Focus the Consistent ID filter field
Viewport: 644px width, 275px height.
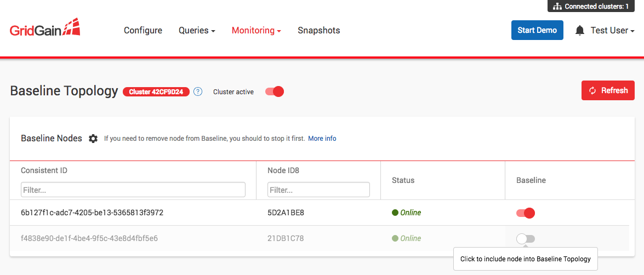(x=133, y=190)
